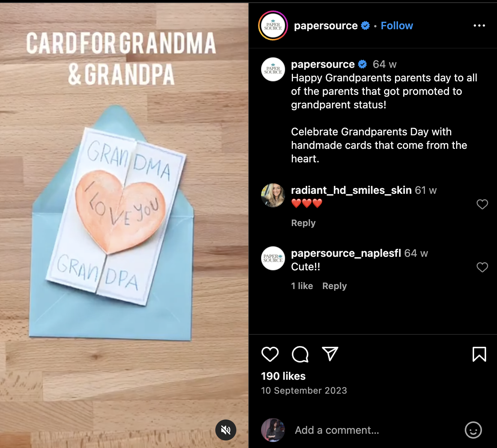The width and height of the screenshot is (497, 448).
Task: Open the emoji picker in the comment box
Action: [x=473, y=430]
